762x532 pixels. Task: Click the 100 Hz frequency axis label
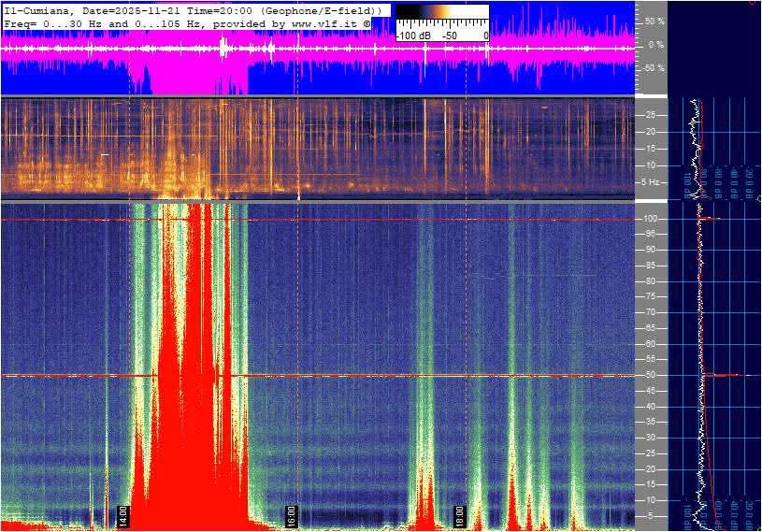654,219
